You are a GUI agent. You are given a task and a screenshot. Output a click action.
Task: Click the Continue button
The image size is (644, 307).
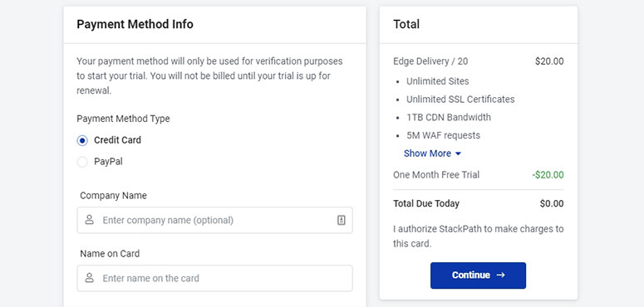[x=478, y=275]
